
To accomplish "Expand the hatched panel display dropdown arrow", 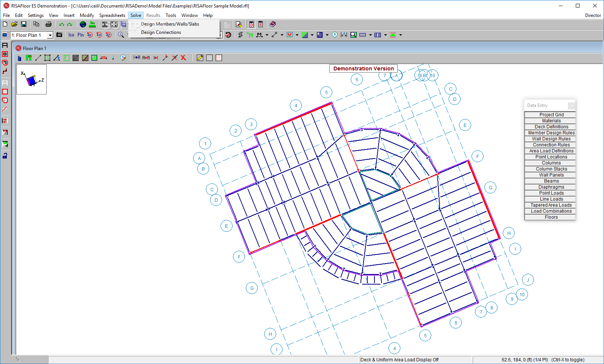I will (x=385, y=35).
